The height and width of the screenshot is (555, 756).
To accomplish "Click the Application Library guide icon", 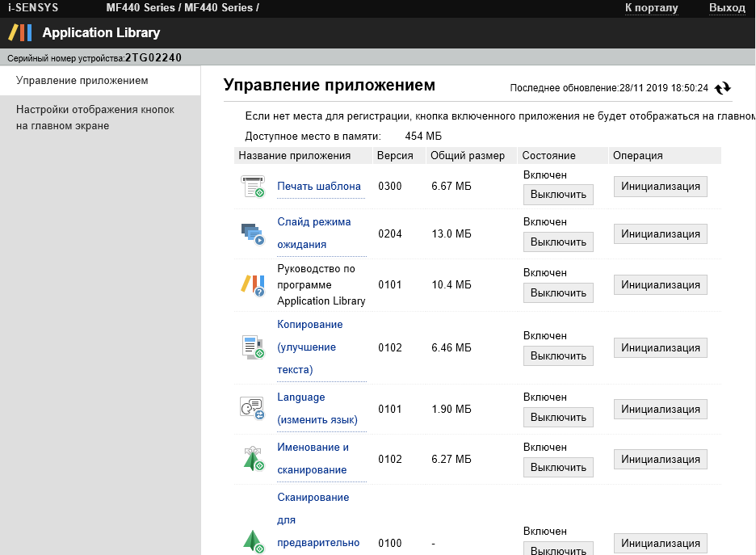I will point(253,284).
